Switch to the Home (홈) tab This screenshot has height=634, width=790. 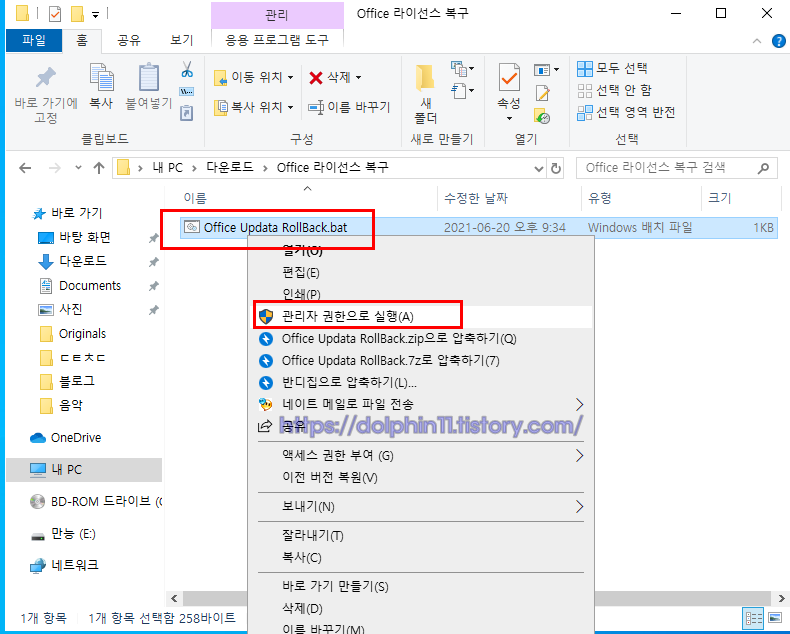[x=82, y=40]
